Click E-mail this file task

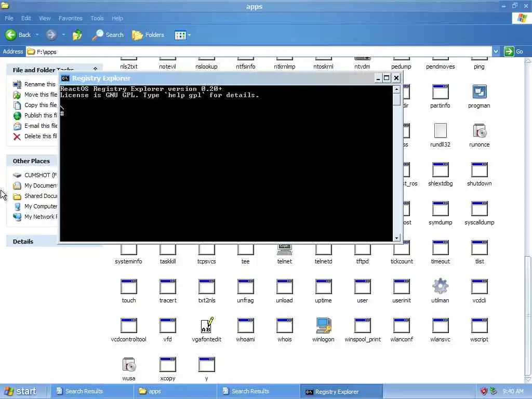(x=35, y=126)
